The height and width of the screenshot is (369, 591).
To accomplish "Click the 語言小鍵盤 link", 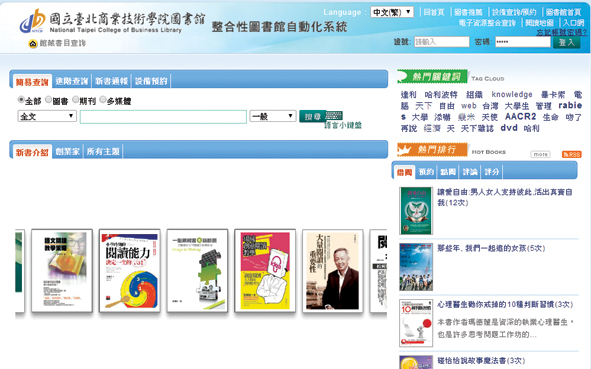I will (x=343, y=126).
